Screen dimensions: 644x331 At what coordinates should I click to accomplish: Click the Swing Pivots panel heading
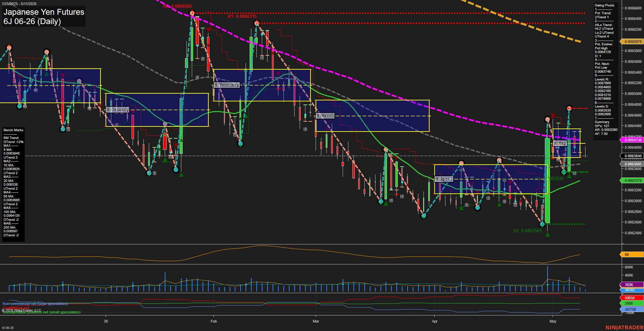(x=604, y=5)
